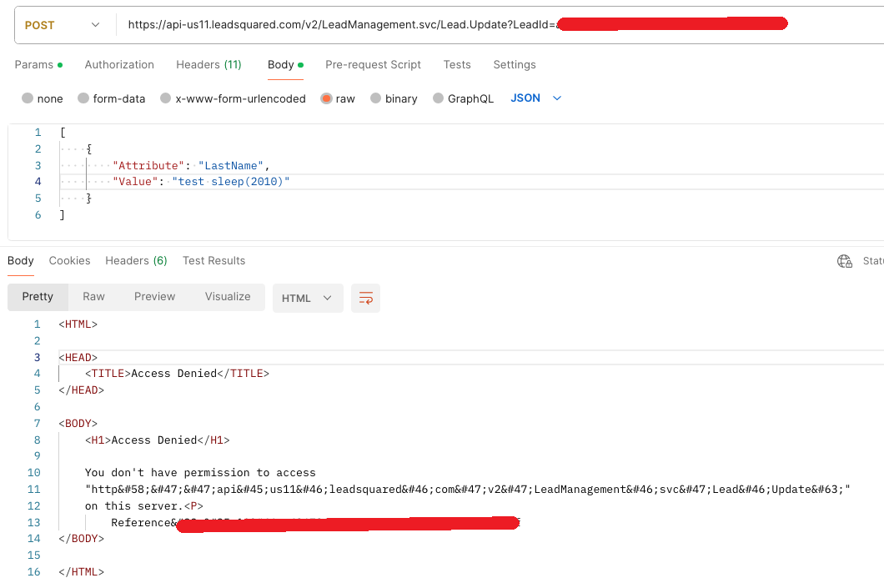This screenshot has height=588, width=884.
Task: Open the HTML response format dropdown
Action: pos(307,298)
